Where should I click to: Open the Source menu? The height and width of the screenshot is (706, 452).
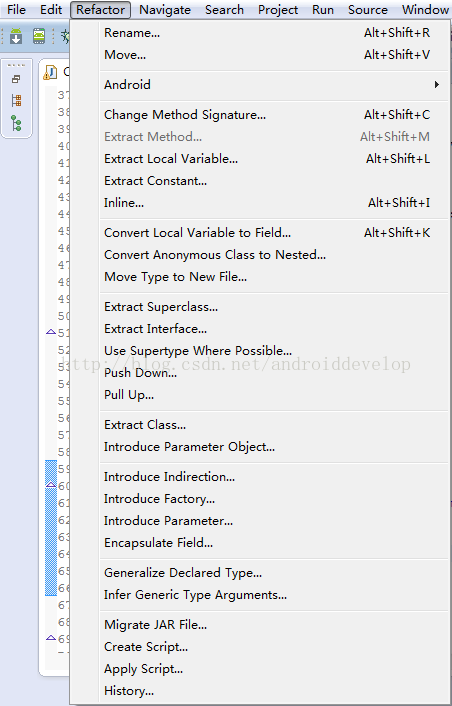click(x=367, y=9)
